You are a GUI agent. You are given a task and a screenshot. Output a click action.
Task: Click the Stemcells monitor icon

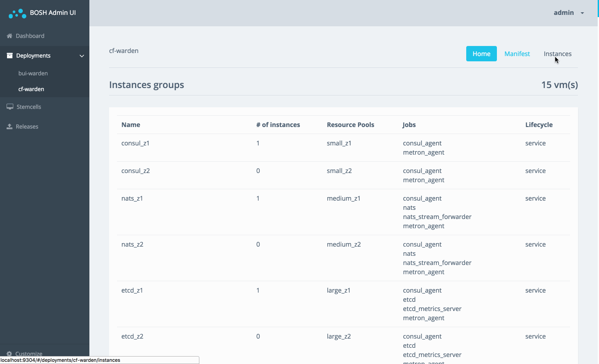(x=10, y=107)
